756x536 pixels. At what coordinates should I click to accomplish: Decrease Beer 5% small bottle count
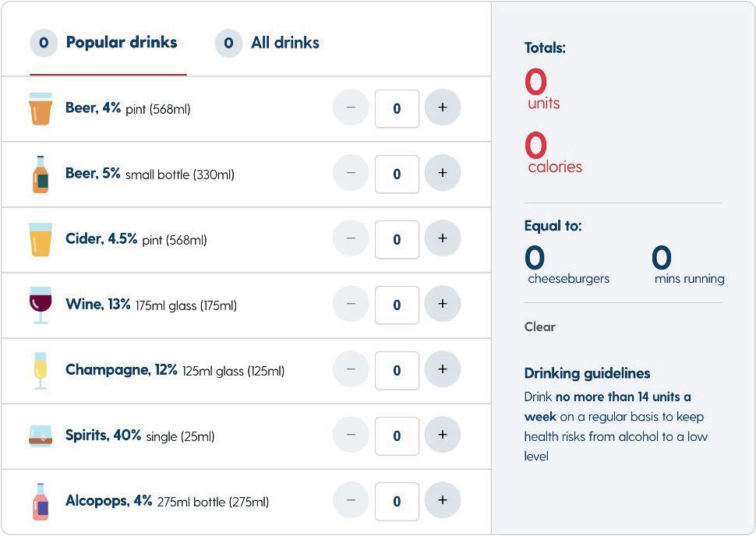(351, 173)
